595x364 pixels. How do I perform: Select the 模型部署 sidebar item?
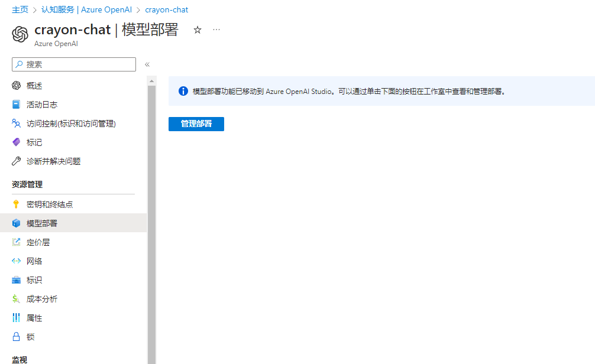[73, 223]
